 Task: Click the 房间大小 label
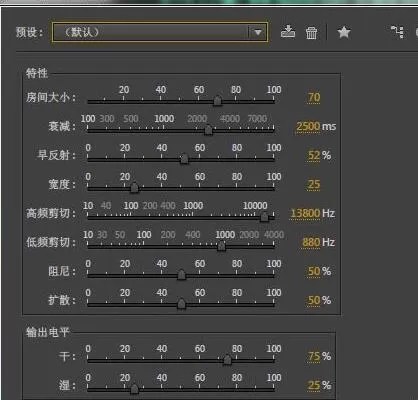(51, 97)
